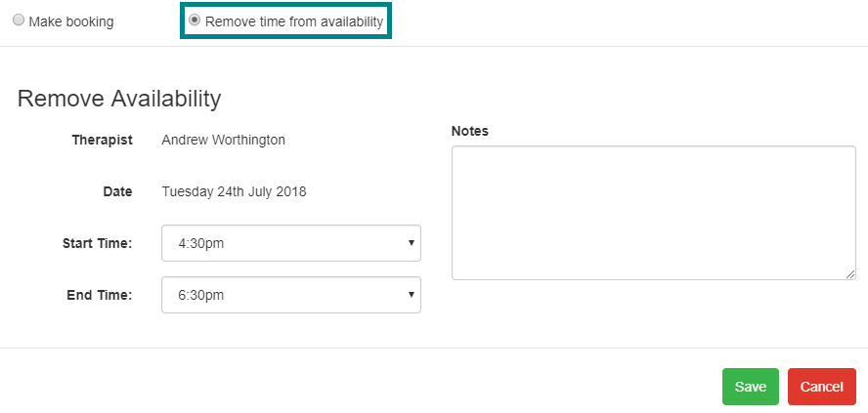Open the End Time dropdown
This screenshot has height=413, width=868.
point(291,295)
